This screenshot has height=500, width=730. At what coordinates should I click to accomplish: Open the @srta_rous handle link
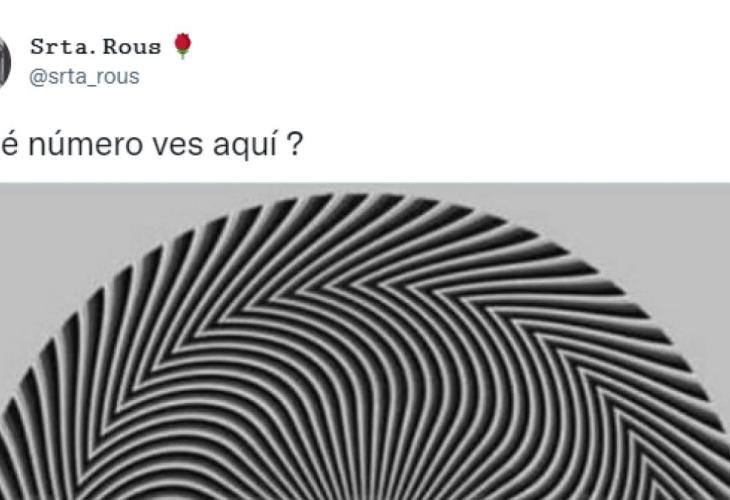[x=84, y=77]
